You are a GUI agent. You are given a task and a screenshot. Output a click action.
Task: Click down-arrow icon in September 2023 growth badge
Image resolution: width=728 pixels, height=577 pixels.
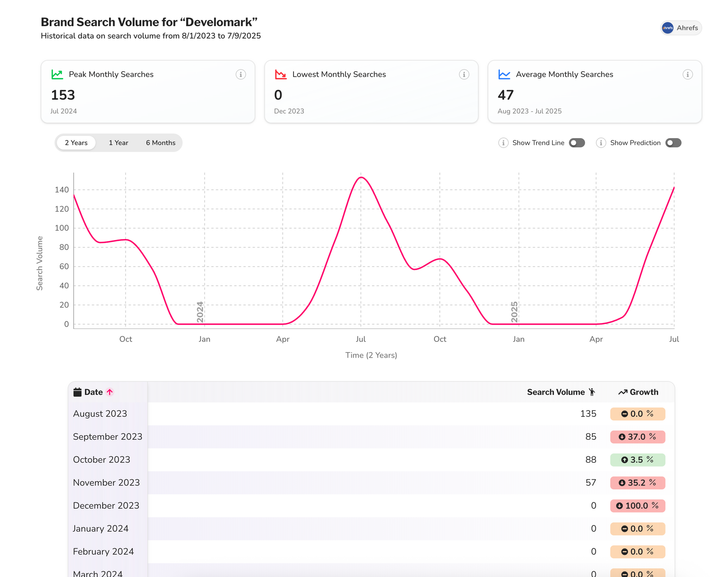(x=622, y=437)
